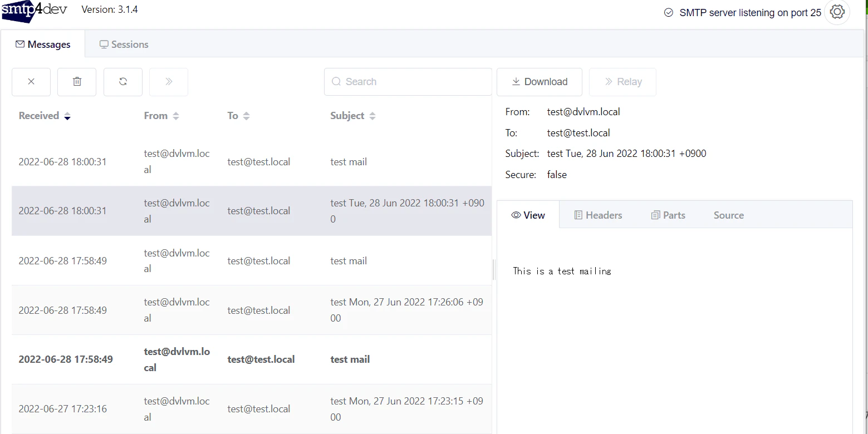Select message received 2022-06-27 17:23:16
Viewport: 868px width, 434px height.
252,409
